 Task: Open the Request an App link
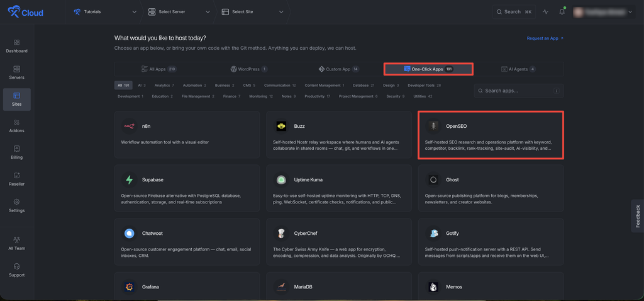[x=545, y=38]
